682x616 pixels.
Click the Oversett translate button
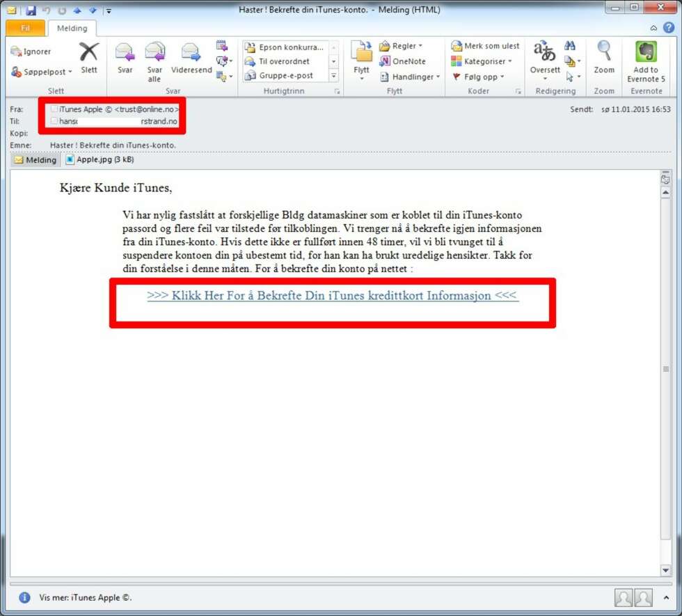coord(544,61)
